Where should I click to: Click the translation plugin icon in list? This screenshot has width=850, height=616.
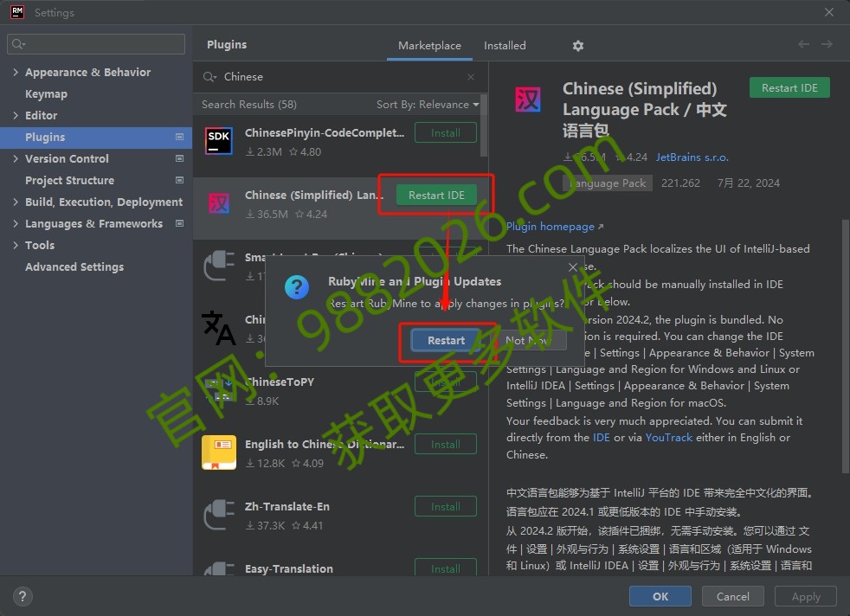218,328
